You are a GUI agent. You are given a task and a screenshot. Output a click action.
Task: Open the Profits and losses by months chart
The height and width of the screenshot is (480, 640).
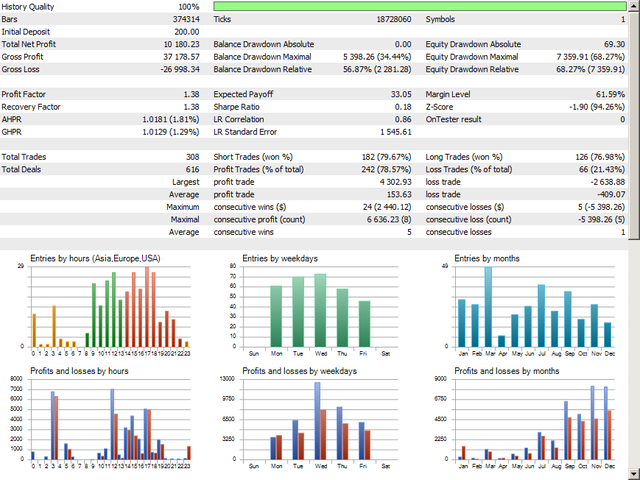tap(532, 418)
